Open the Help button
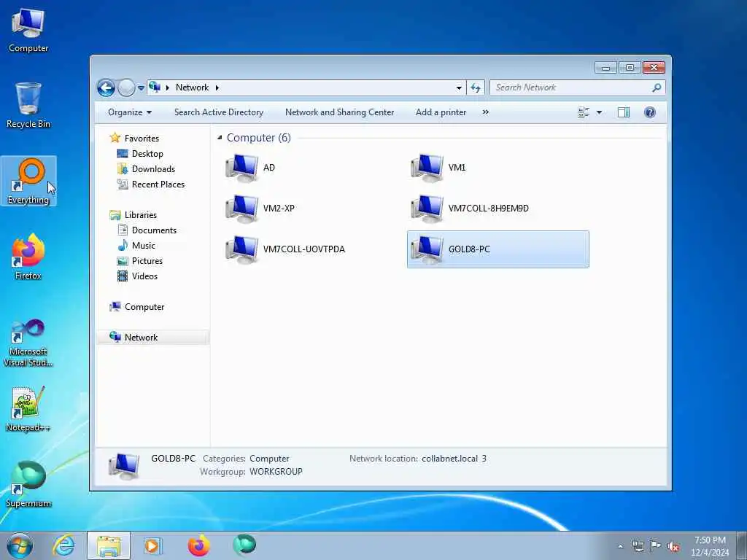 [650, 112]
